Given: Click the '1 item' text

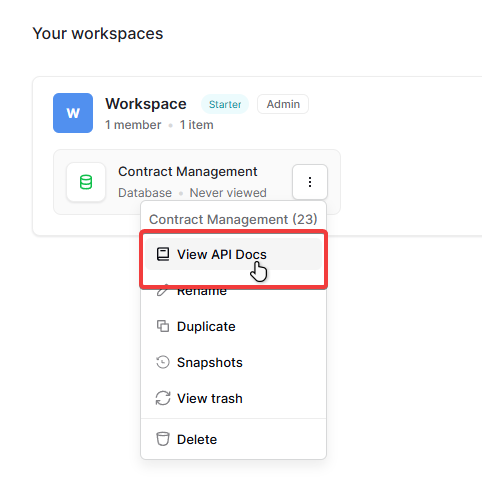Looking at the screenshot, I should [x=197, y=125].
